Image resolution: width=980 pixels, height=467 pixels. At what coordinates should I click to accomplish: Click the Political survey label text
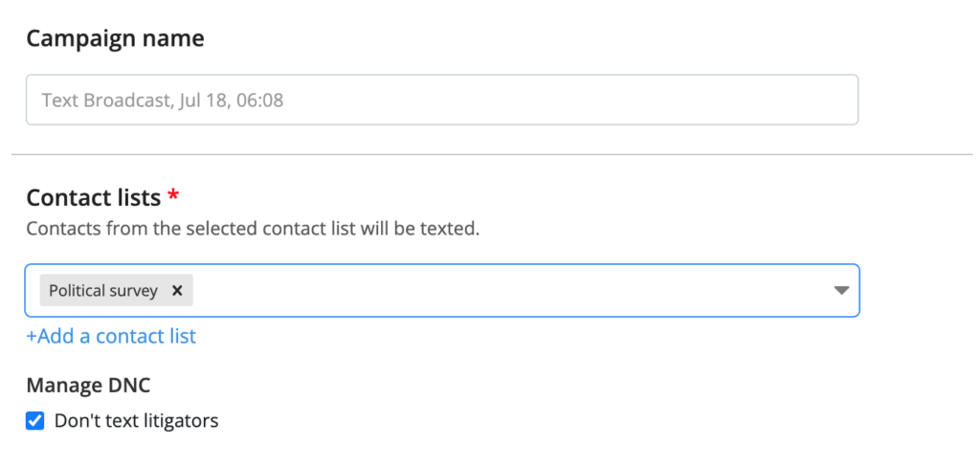(x=103, y=291)
